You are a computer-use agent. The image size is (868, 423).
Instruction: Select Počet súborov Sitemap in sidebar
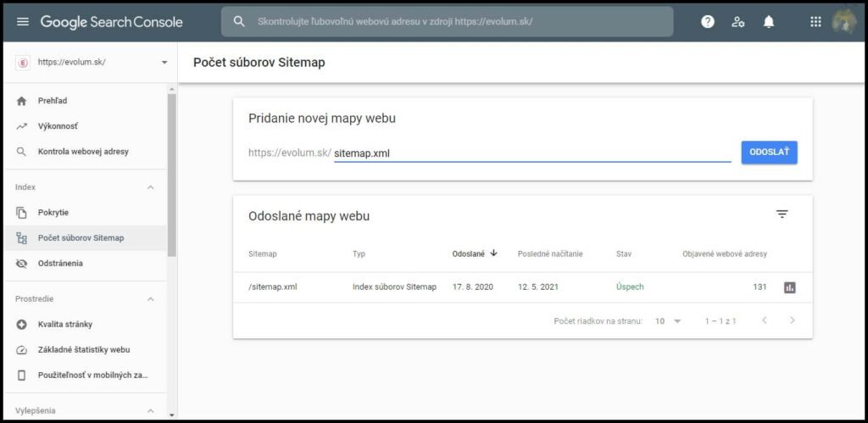pyautogui.click(x=86, y=238)
